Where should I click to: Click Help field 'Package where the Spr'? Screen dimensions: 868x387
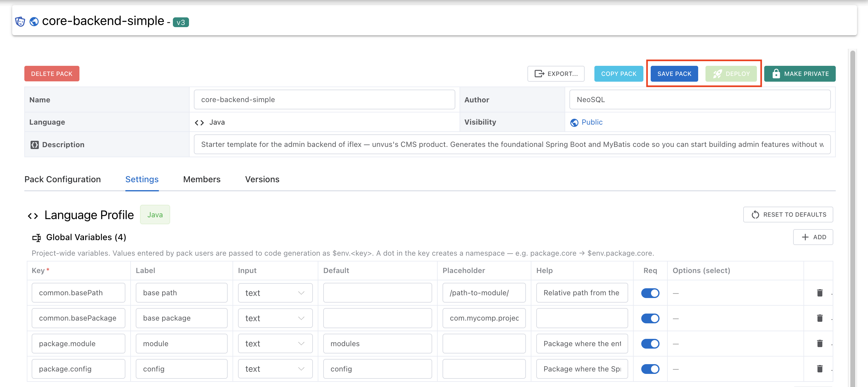coord(582,369)
